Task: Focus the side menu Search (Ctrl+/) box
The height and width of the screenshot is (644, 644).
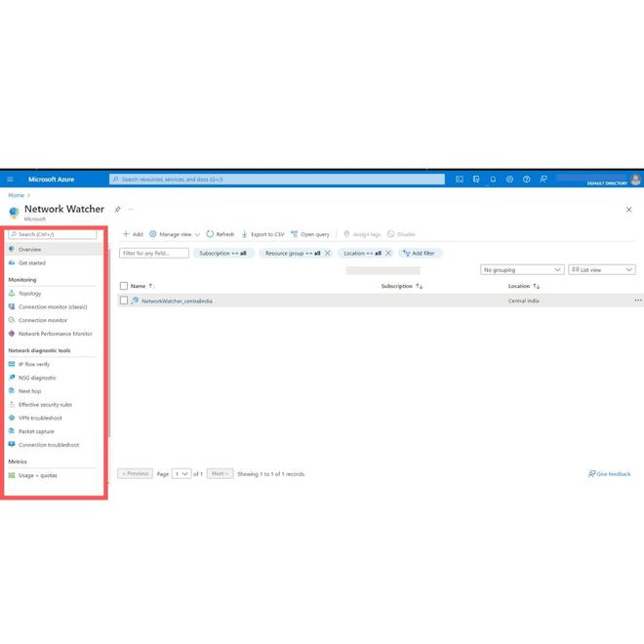Action: point(53,234)
